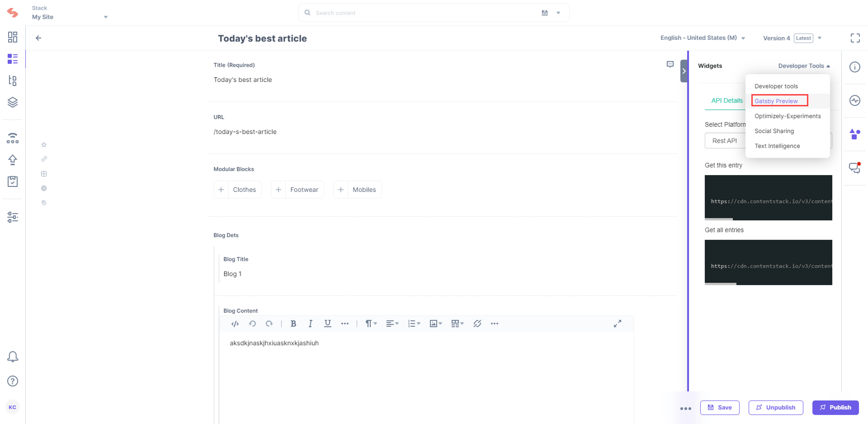Expand the Blog Content editor
This screenshot has width=868, height=424.
point(617,324)
